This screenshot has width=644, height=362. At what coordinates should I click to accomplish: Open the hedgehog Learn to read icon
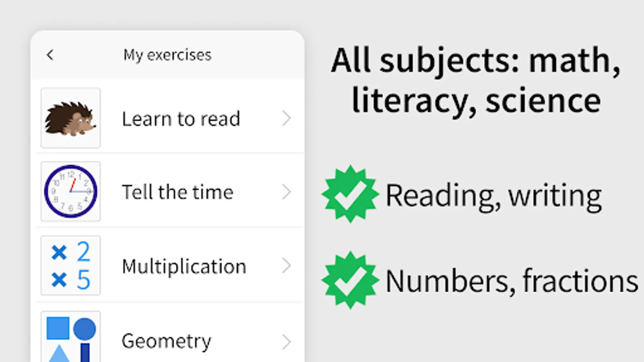tap(70, 118)
